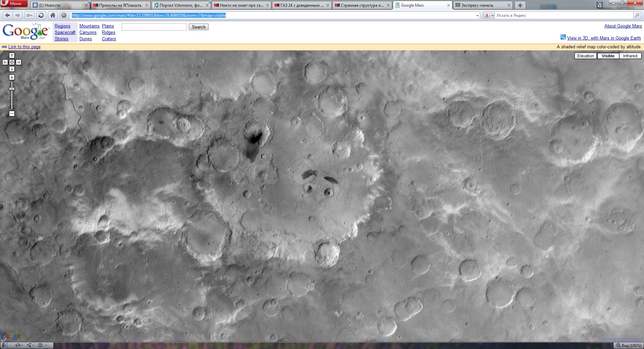Zoom in using the plus button
Screen dimensions: 644x349
click(x=12, y=78)
